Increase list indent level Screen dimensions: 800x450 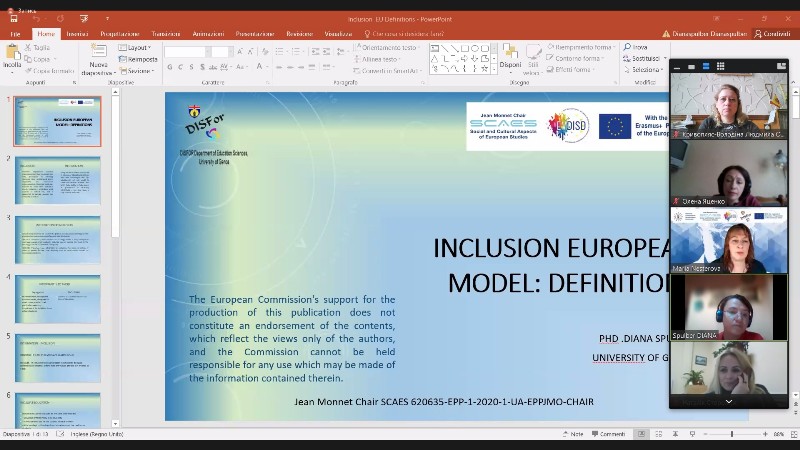pyautogui.click(x=327, y=52)
